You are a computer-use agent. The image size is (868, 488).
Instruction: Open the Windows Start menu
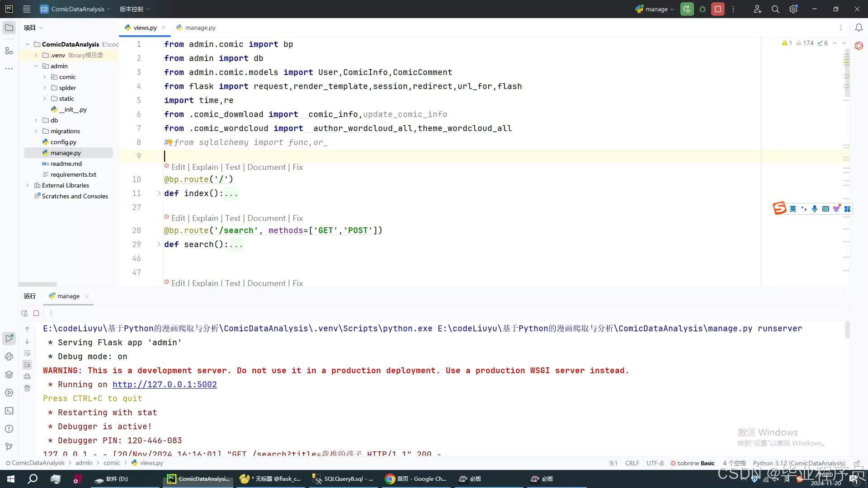click(x=10, y=479)
